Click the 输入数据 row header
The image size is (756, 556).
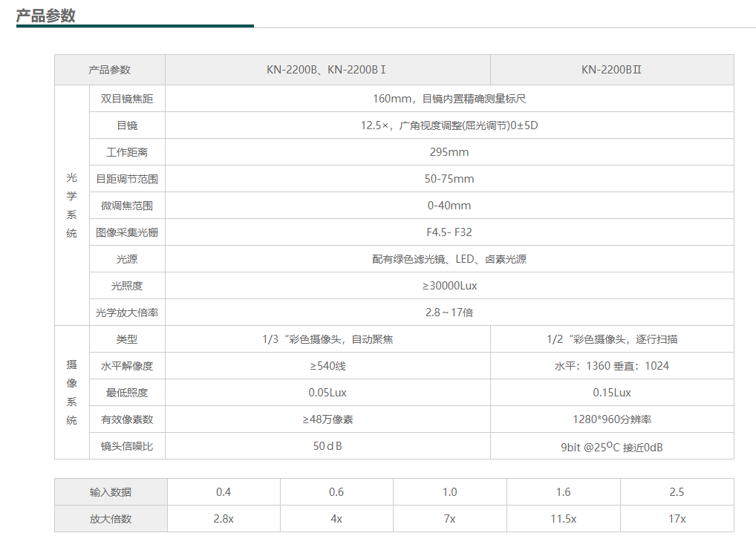[111, 492]
